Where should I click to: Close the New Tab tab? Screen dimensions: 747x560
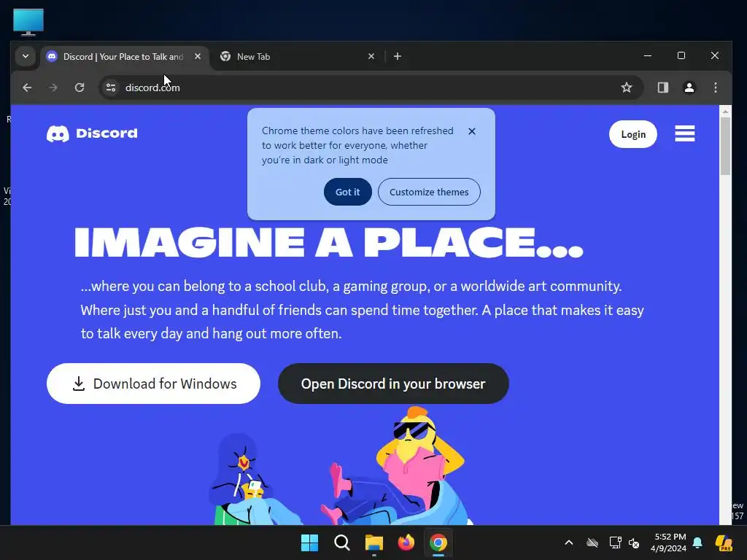[371, 56]
